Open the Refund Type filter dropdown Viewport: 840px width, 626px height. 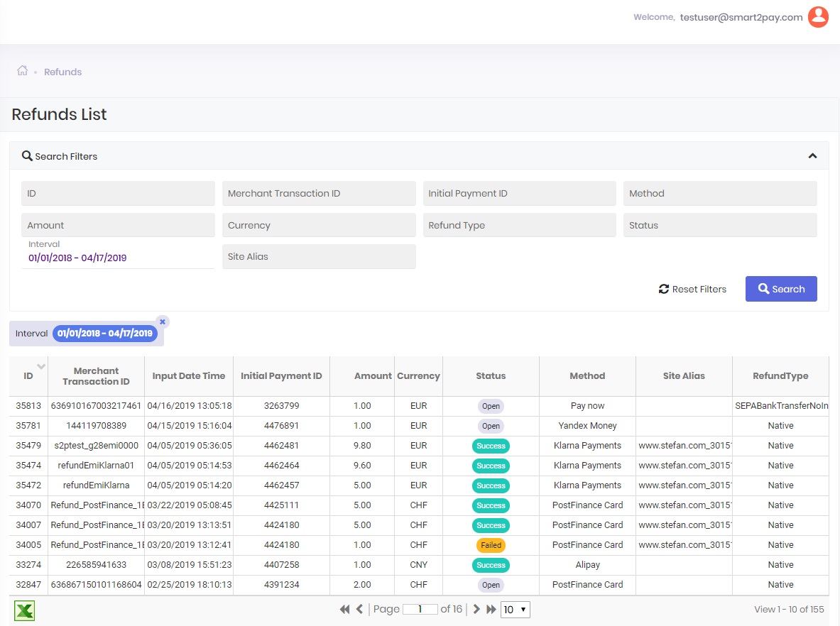click(x=520, y=226)
